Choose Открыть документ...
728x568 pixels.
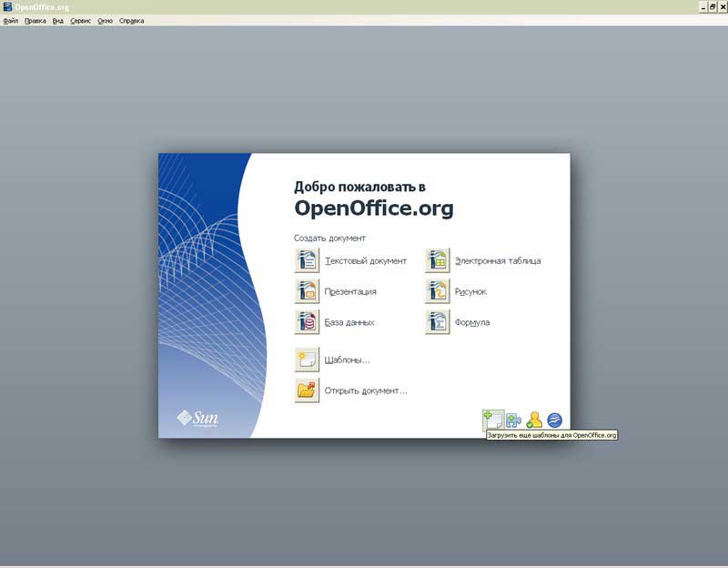coord(366,390)
